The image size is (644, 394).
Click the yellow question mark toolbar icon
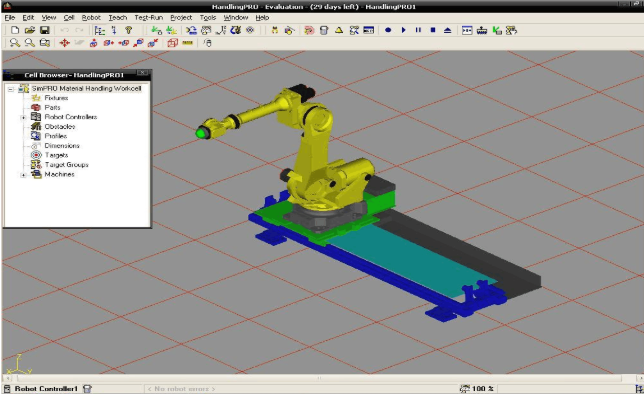(129, 30)
